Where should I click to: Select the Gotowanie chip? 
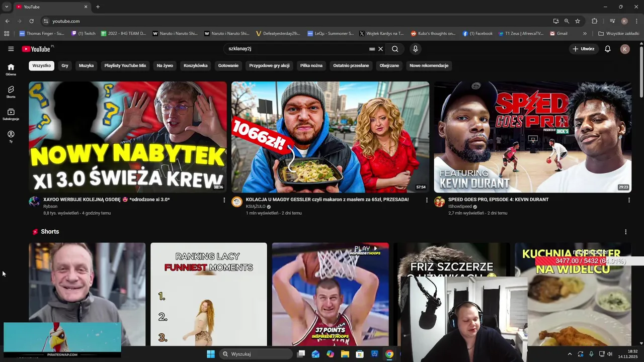228,65
